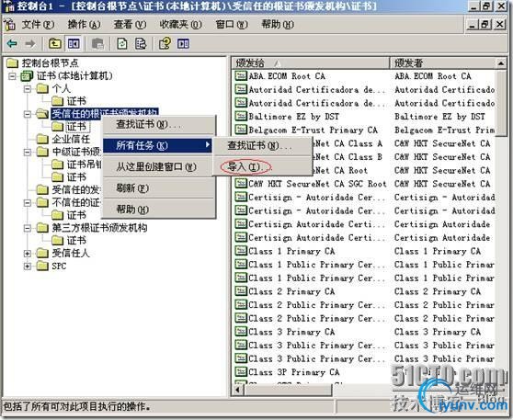Open the 帮助(H) menu in menu bar

pos(278,25)
